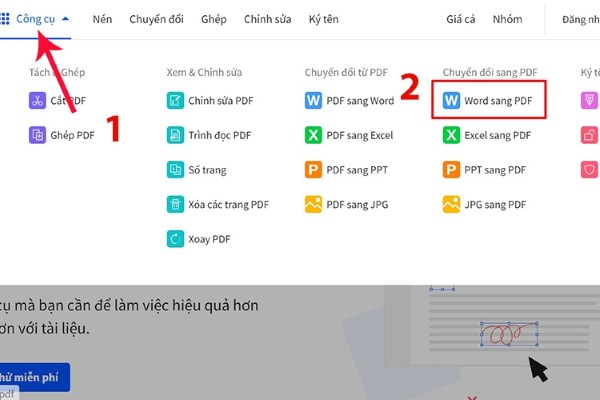600x400 pixels.
Task: Choose JPG sang PDF label
Action: click(495, 205)
